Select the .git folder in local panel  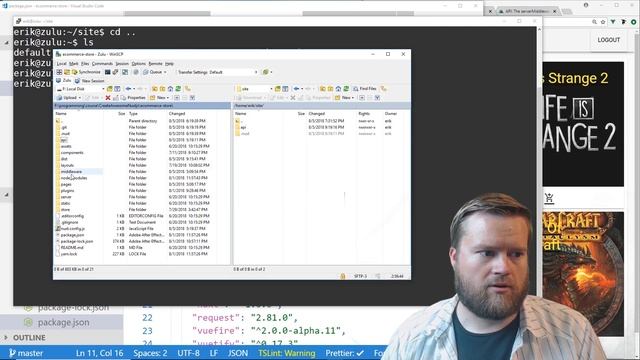(64, 127)
